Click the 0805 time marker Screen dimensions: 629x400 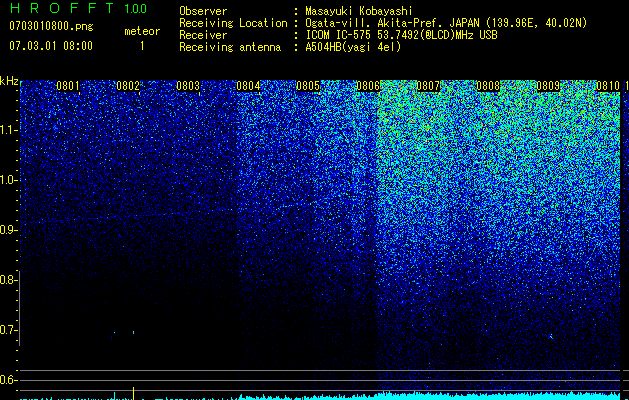pyautogui.click(x=308, y=86)
